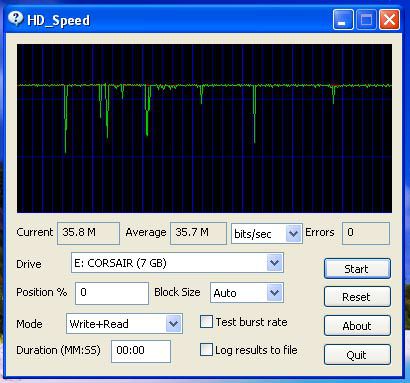Close the HD_Speed window
410x383 pixels.
coord(389,20)
